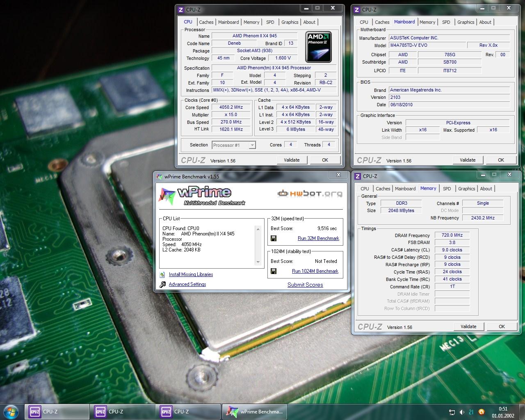The image size is (525, 420).
Task: Open Memory tab in the CPU window
Action: [251, 22]
